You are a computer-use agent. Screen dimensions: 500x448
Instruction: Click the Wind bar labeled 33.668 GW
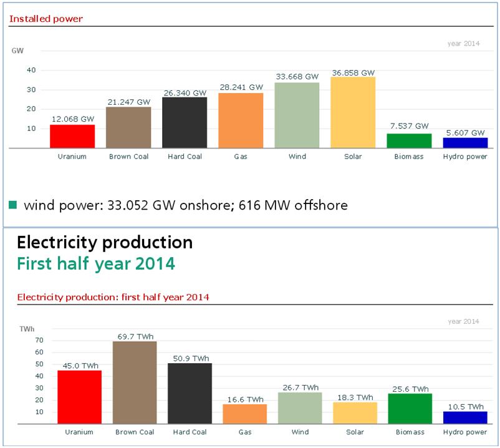tap(297, 115)
